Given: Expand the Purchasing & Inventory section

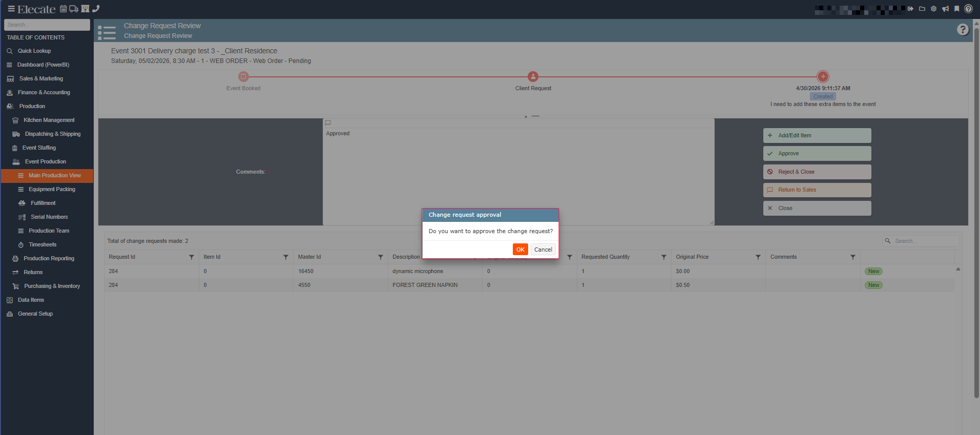Looking at the screenshot, I should [x=52, y=286].
